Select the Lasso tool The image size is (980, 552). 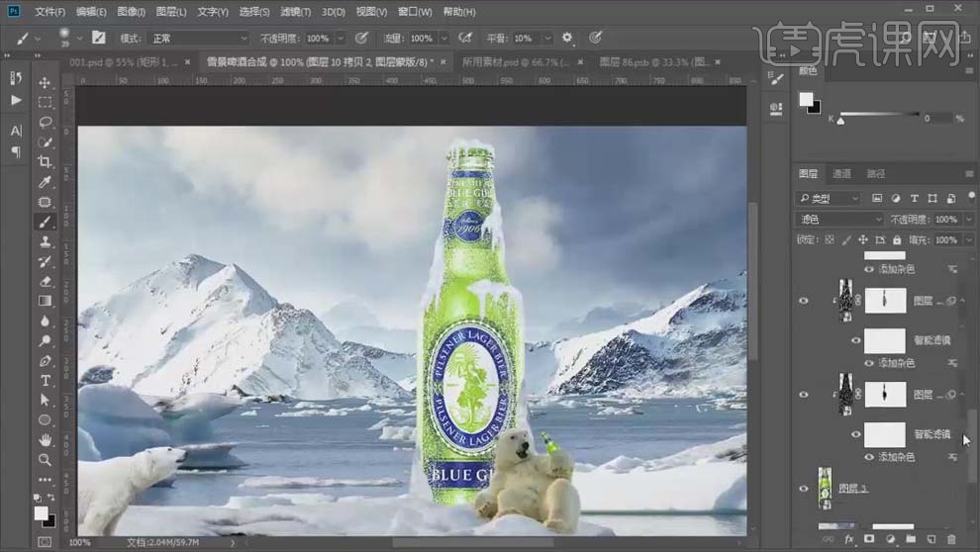click(46, 122)
